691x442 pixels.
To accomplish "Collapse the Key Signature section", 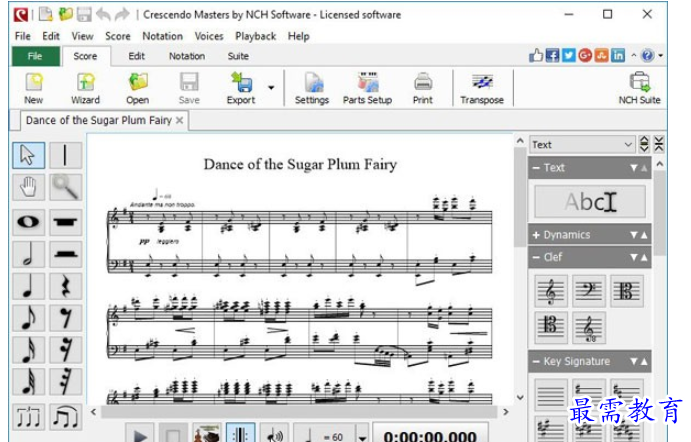I will (536, 362).
